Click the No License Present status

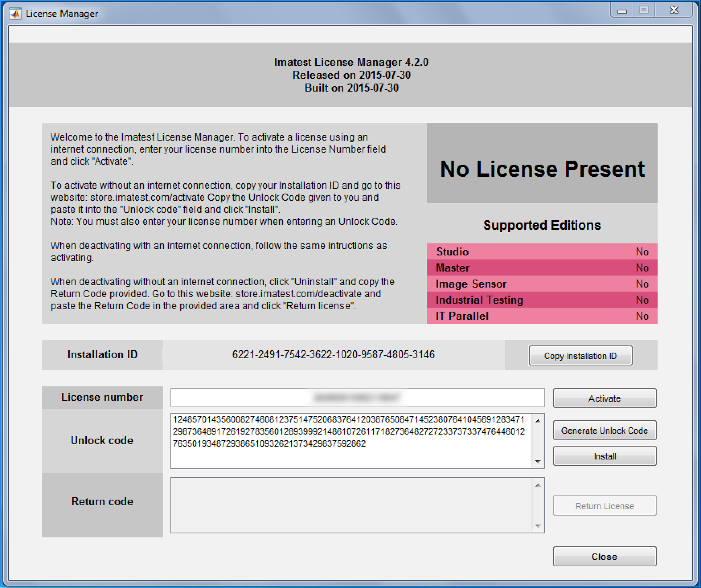point(542,169)
